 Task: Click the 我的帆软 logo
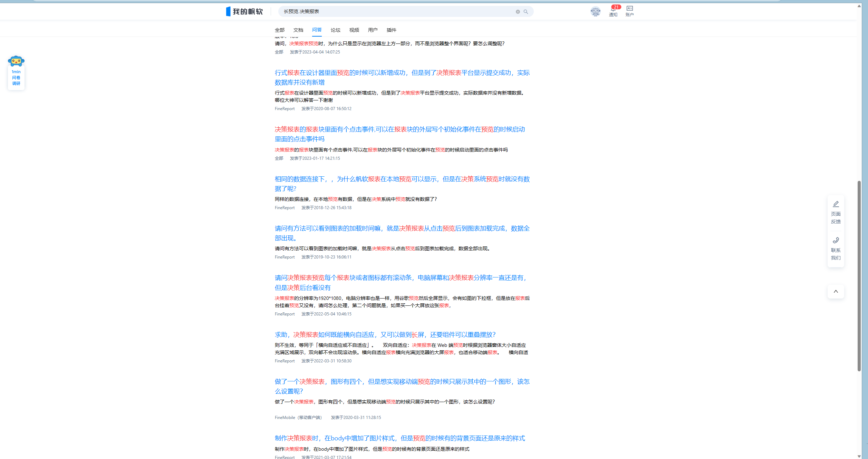coord(244,11)
